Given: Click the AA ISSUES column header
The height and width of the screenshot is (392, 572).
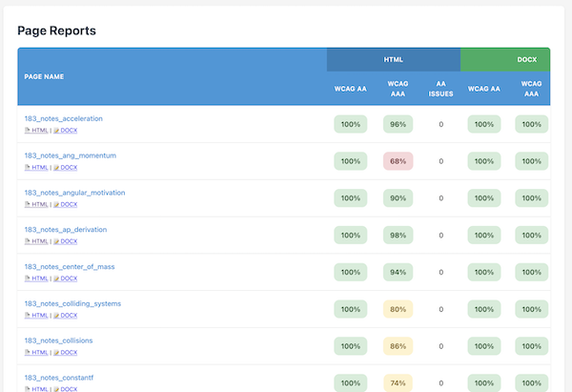Looking at the screenshot, I should pos(440,89).
